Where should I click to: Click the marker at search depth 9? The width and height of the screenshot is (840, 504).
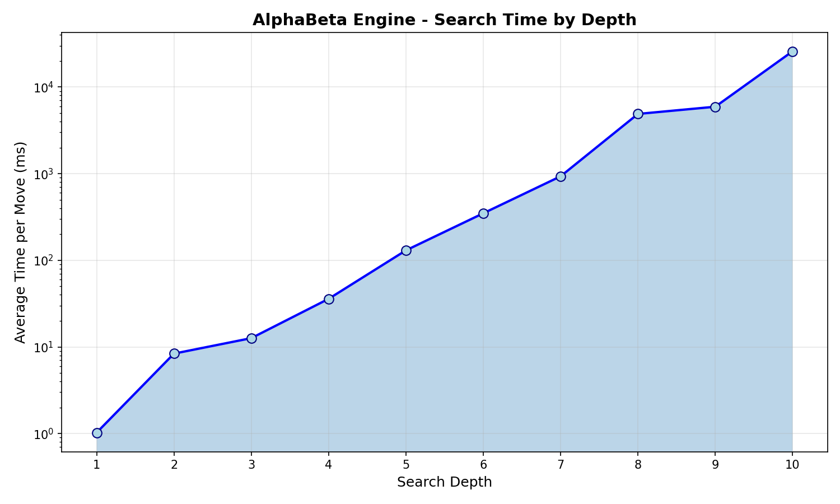pos(715,107)
